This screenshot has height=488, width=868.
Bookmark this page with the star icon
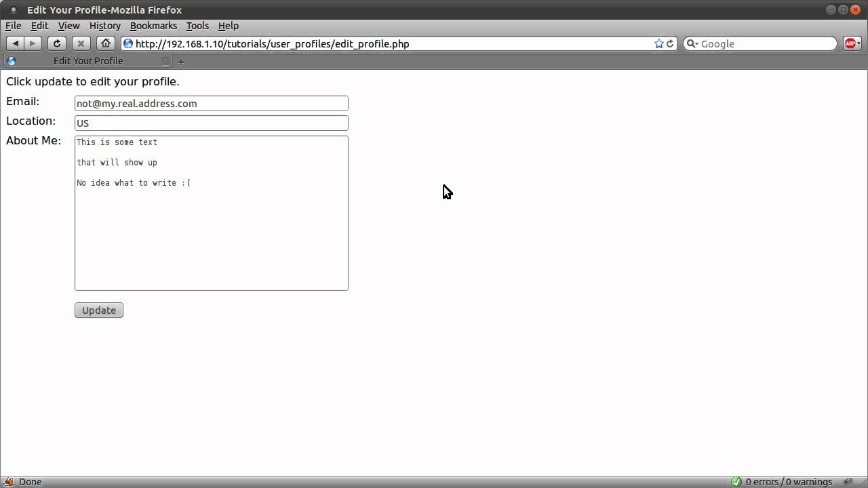(658, 43)
